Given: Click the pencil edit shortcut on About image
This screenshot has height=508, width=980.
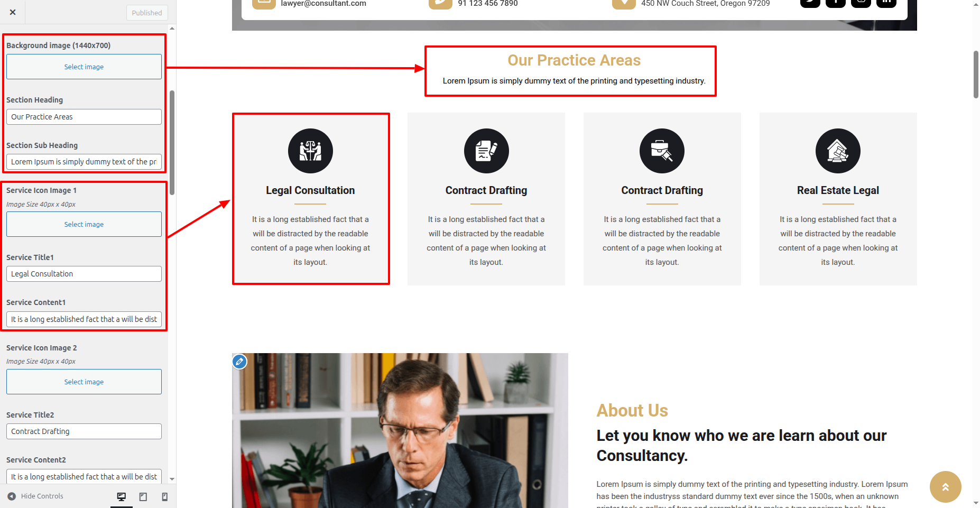Looking at the screenshot, I should pyautogui.click(x=239, y=362).
